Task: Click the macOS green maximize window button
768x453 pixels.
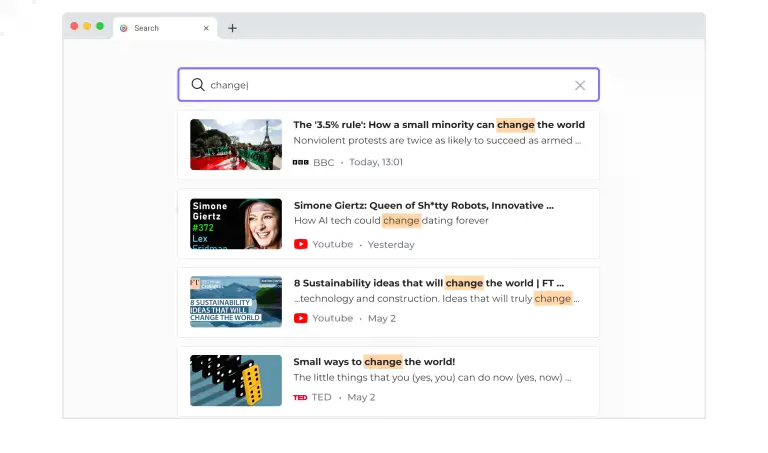Action: click(100, 26)
